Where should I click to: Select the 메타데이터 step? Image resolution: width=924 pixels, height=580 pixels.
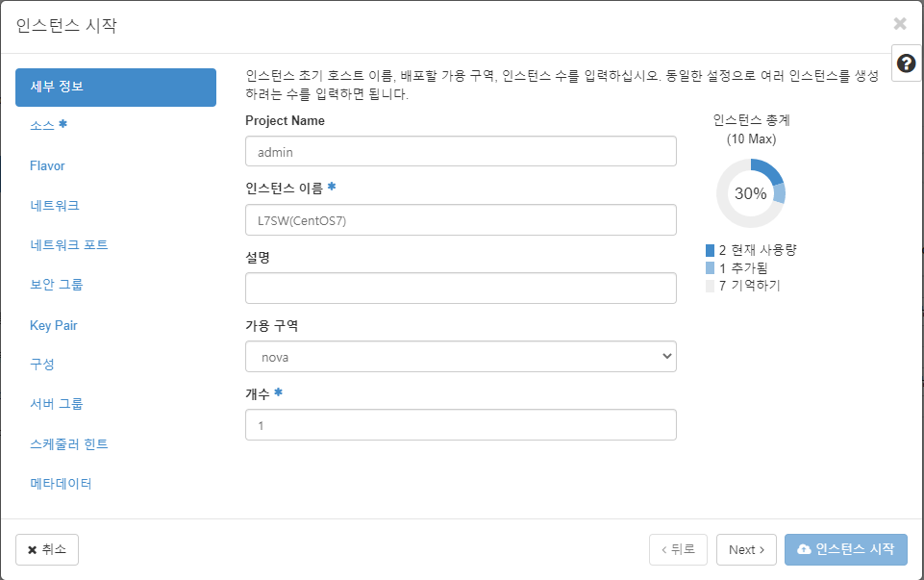(61, 484)
